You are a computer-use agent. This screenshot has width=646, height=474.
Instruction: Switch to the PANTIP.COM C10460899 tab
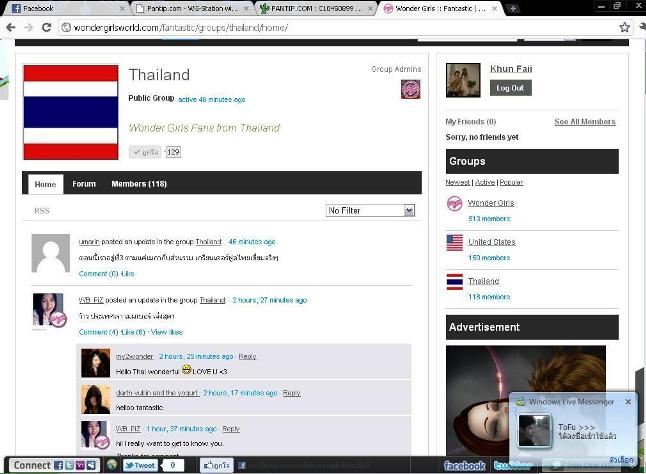[316, 8]
